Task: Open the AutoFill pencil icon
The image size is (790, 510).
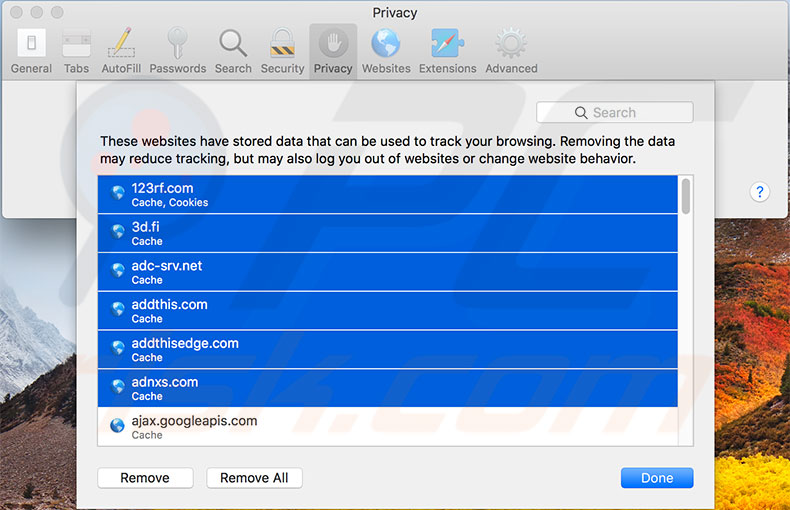Action: (121, 43)
